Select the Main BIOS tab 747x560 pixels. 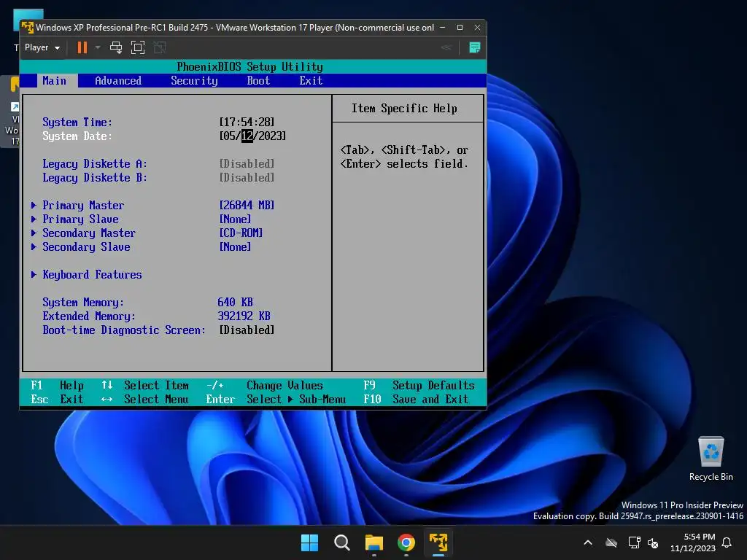(x=54, y=80)
